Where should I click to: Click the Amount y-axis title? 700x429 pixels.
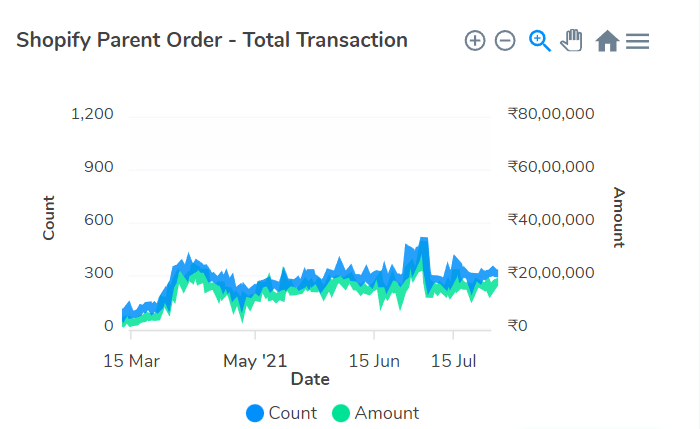coord(619,217)
